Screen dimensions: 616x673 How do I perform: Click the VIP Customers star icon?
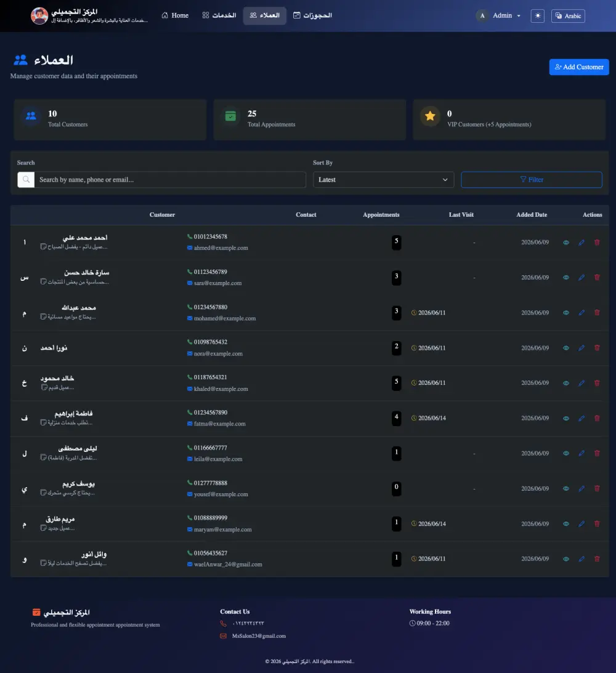coord(430,116)
